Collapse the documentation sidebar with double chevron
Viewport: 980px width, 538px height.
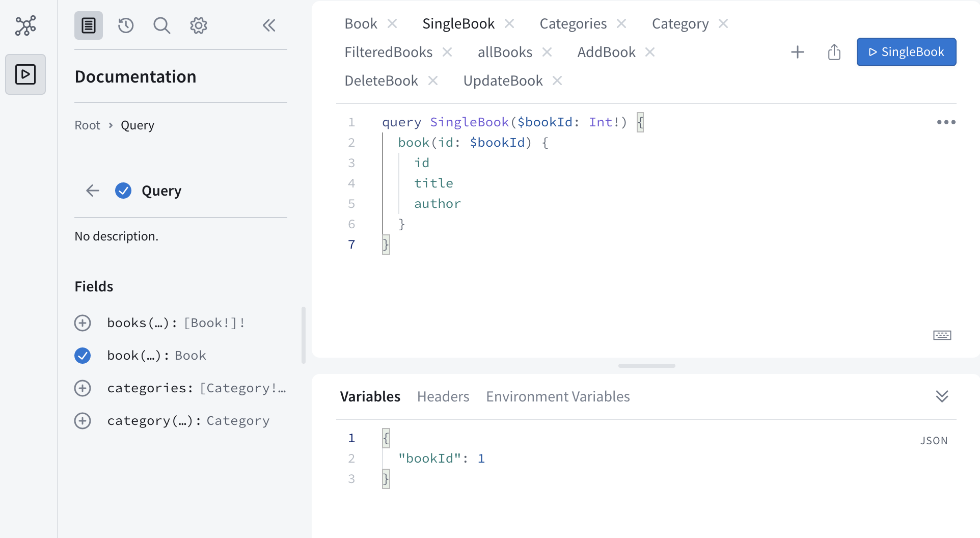(269, 25)
